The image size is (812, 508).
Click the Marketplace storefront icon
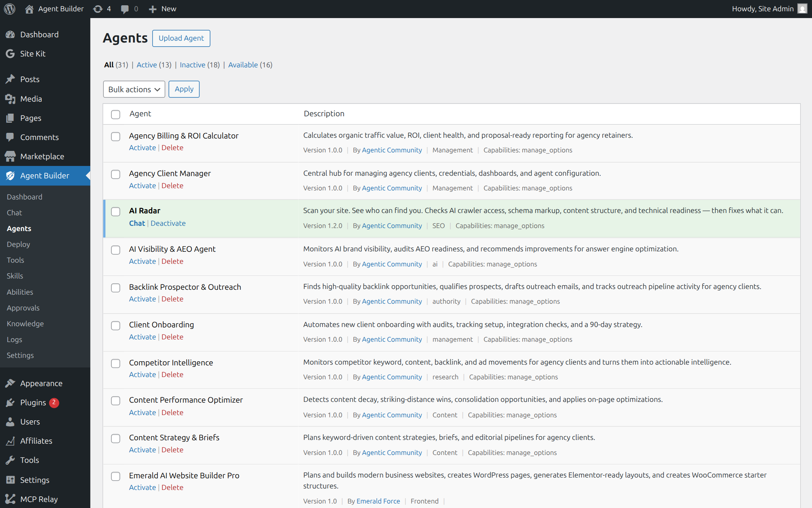click(x=11, y=157)
